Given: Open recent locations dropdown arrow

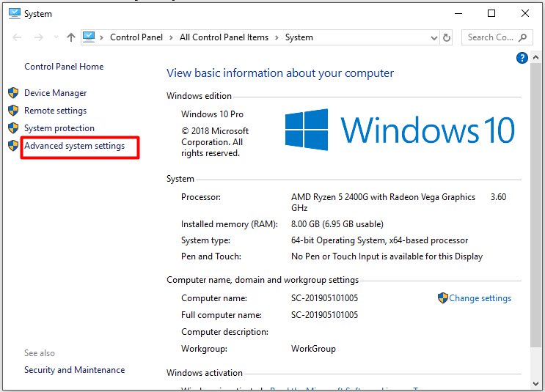Looking at the screenshot, I should tap(56, 37).
